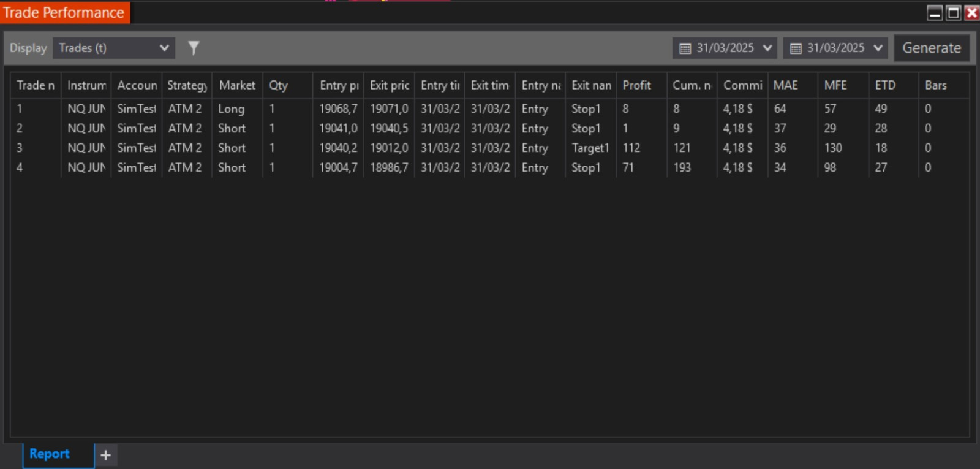Select cumulative profit 193 cell
This screenshot has height=469, width=980.
click(x=692, y=167)
